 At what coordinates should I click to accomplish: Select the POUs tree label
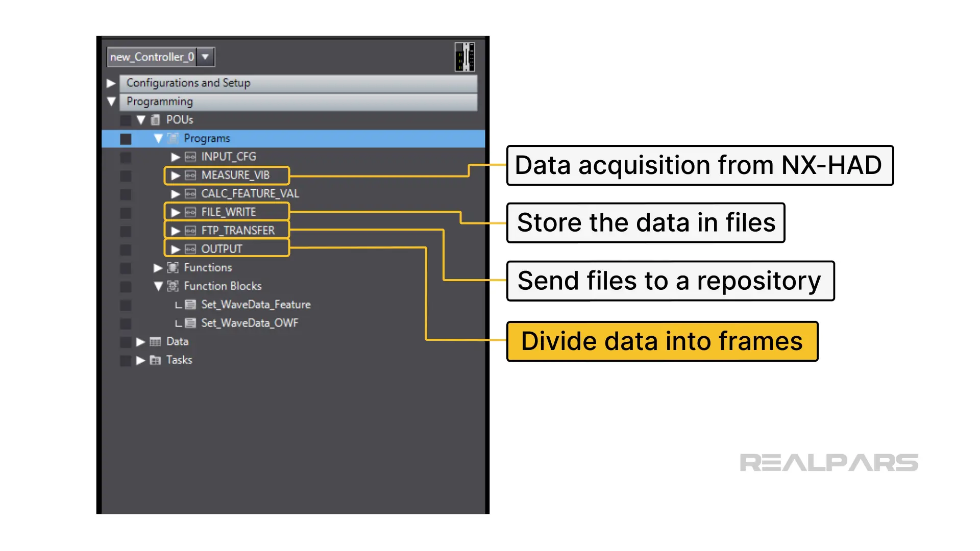pyautogui.click(x=180, y=120)
